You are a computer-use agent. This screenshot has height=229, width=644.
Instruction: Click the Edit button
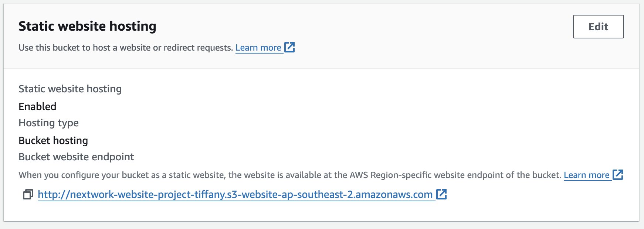pyautogui.click(x=598, y=27)
